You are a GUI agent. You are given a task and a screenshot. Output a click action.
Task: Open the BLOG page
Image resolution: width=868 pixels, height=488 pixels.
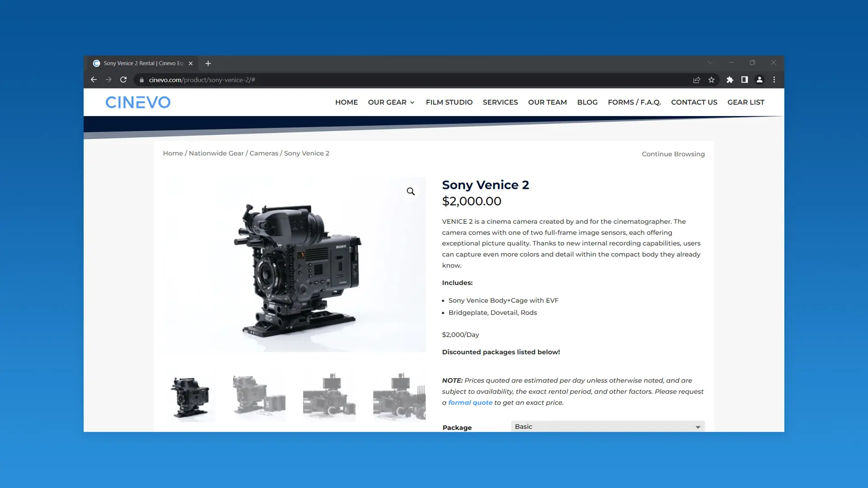(587, 102)
